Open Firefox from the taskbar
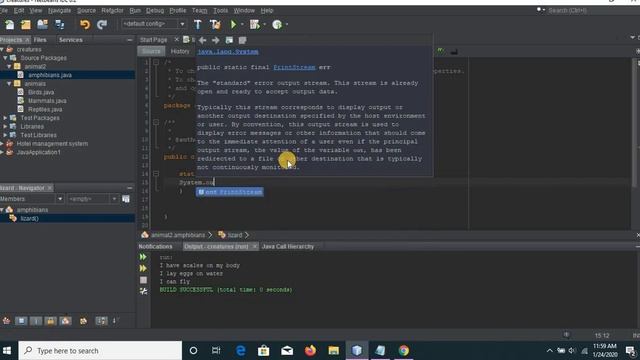Viewport: 640px width, 360px height. 310,351
